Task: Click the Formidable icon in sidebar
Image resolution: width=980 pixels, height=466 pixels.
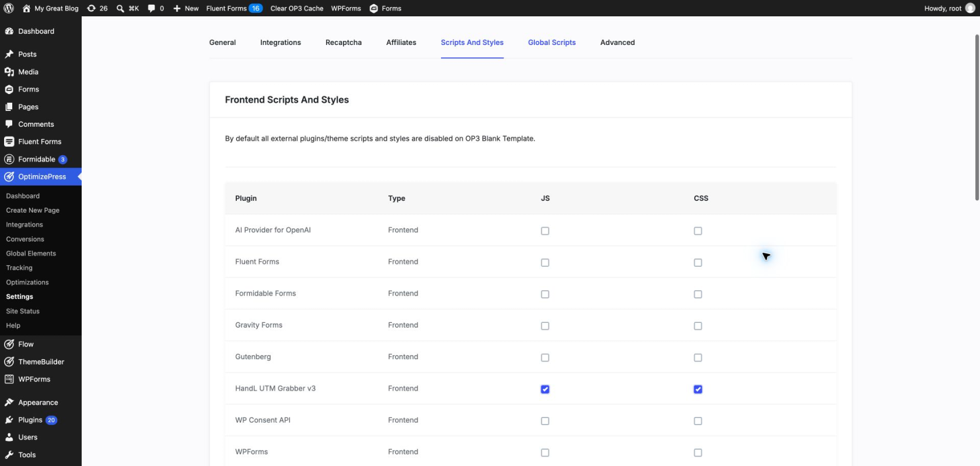Action: coord(9,159)
